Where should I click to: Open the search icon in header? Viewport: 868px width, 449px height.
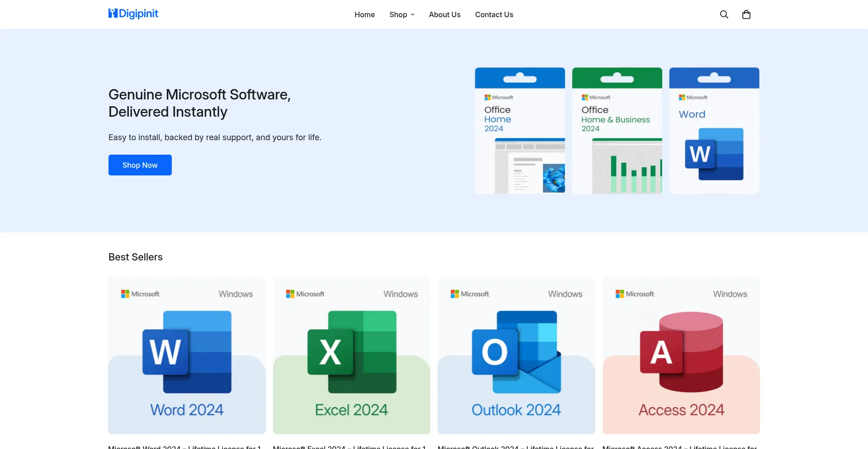724,14
